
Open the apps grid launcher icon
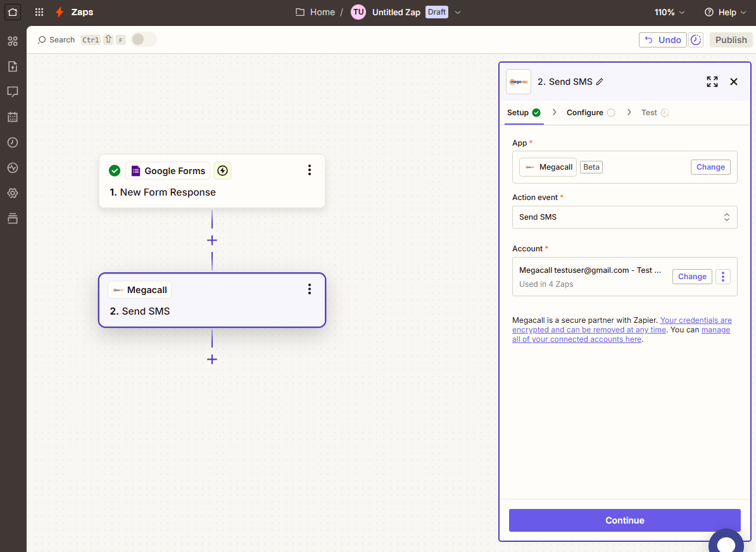coord(39,12)
